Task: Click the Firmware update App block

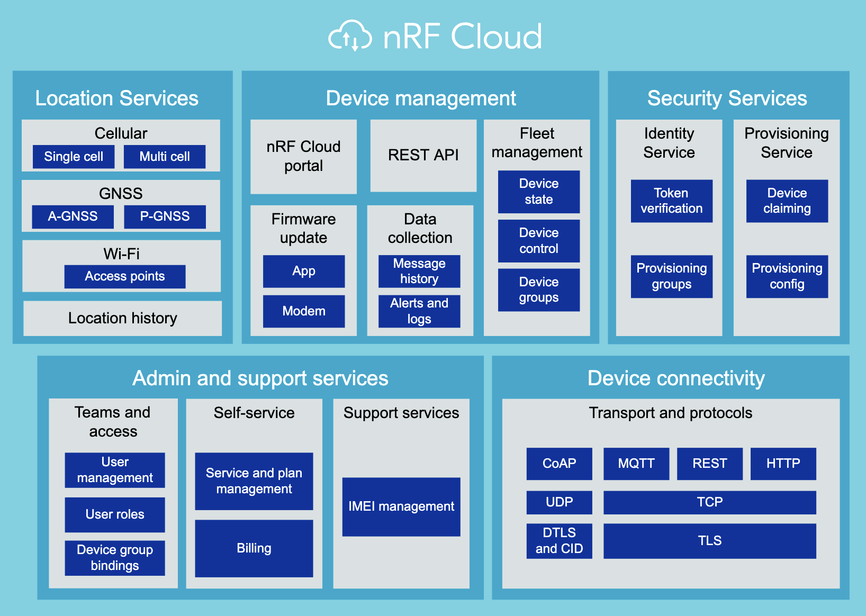Action: click(304, 271)
